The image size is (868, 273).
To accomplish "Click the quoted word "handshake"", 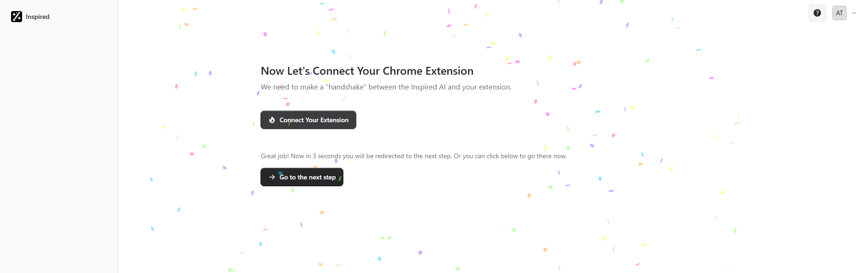I will click(346, 87).
